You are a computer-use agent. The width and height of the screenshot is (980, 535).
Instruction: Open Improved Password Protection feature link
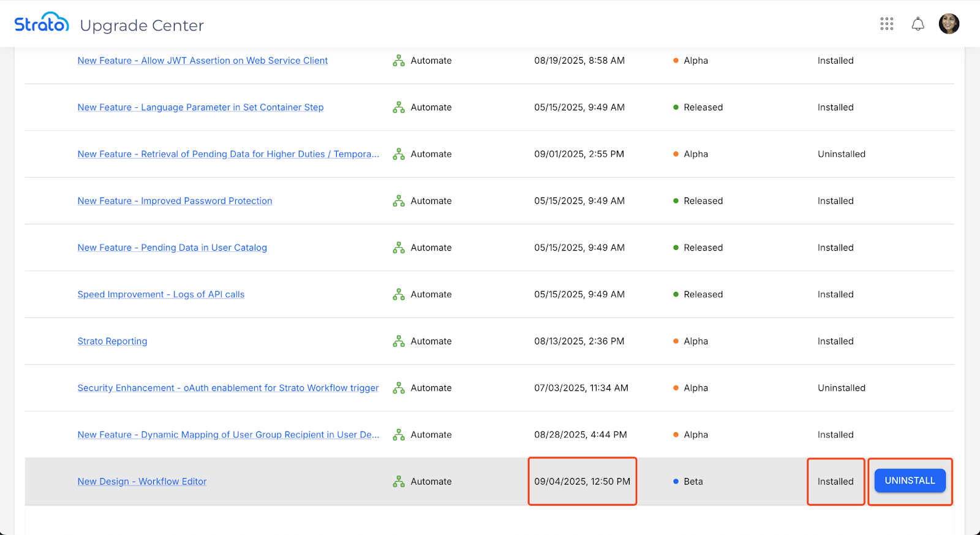(175, 201)
